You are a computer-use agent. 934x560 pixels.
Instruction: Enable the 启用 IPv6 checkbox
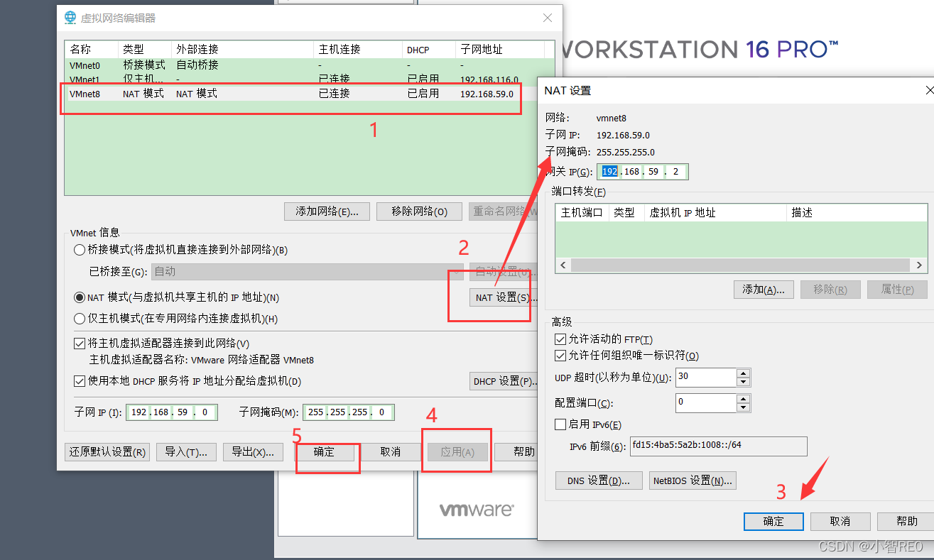[x=560, y=424]
